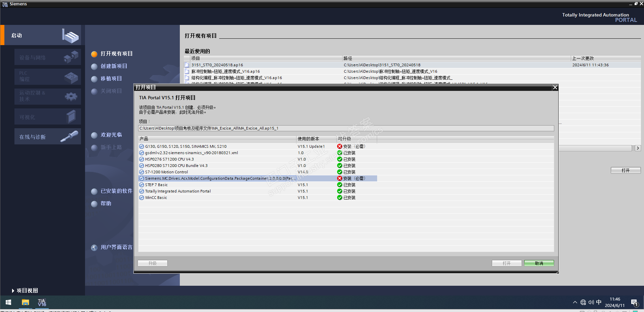
Task: Click the date 2024/6/11 11:43:36
Action: coord(591,65)
